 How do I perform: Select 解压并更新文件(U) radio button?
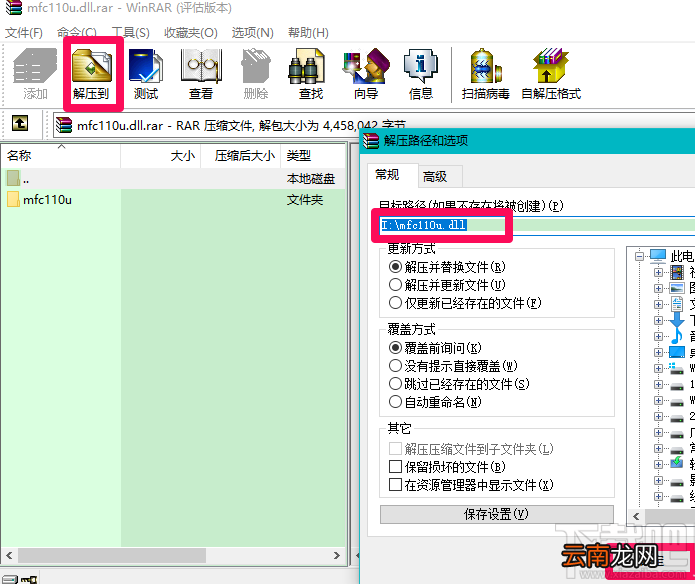point(395,284)
